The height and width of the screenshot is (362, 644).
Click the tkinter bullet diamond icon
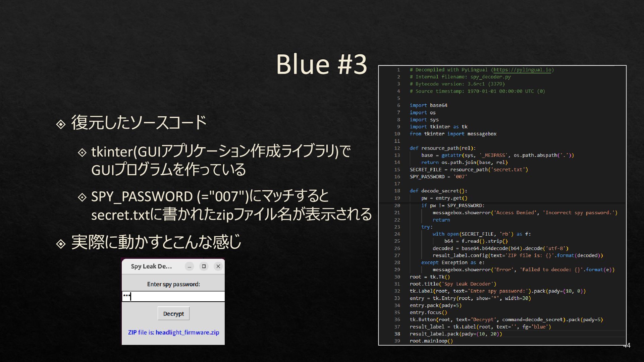click(82, 153)
